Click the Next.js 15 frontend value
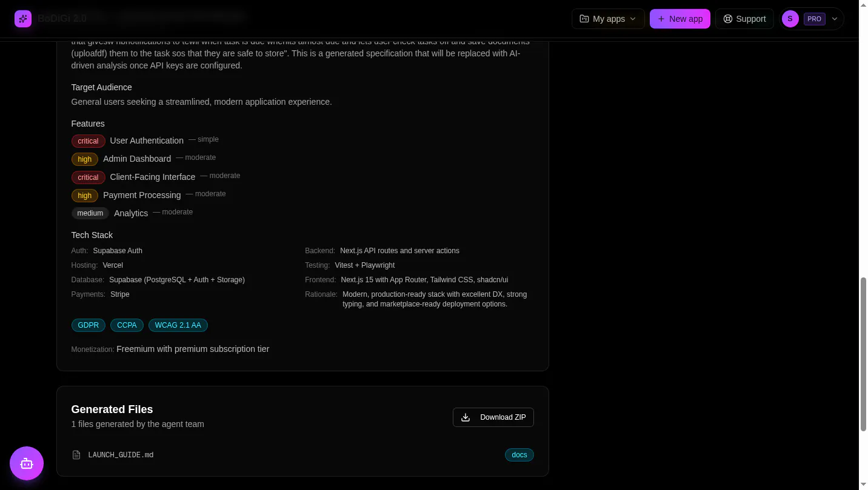 tap(424, 280)
